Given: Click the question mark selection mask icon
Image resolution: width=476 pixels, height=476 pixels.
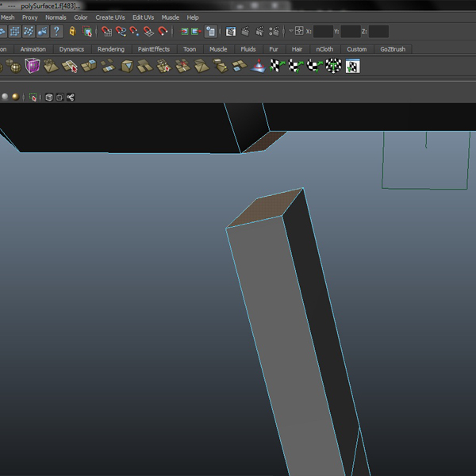Looking at the screenshot, I should point(56,31).
